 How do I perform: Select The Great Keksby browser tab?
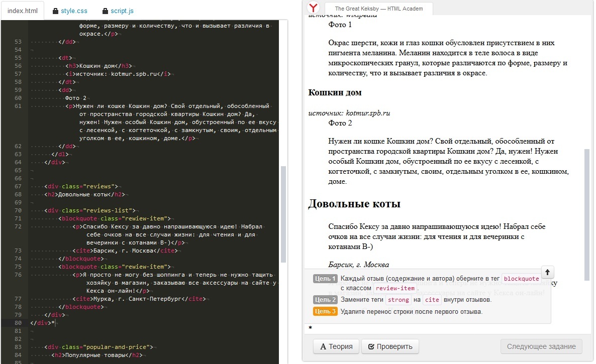(x=378, y=9)
